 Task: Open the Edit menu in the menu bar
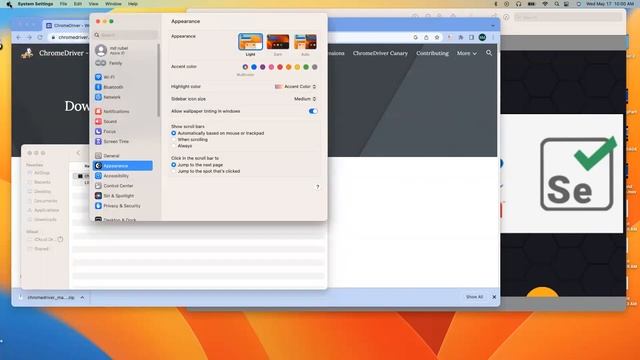[78, 4]
